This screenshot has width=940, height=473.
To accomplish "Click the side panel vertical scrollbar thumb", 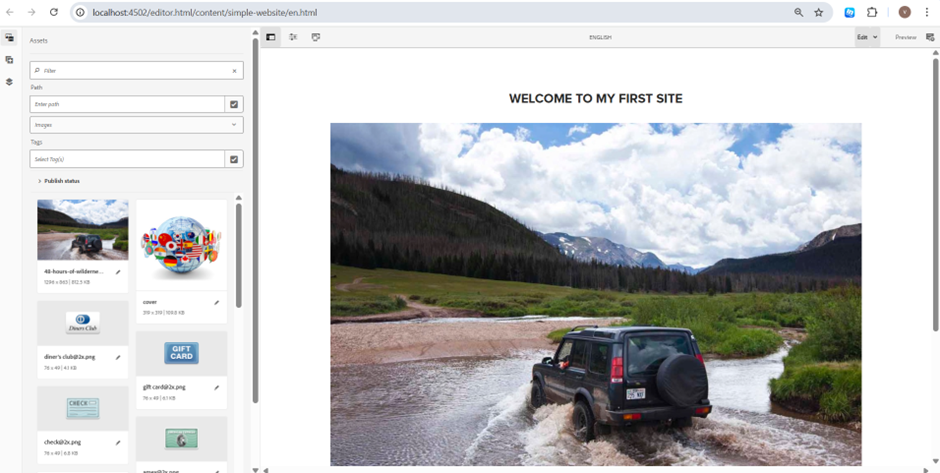I will [x=255, y=221].
